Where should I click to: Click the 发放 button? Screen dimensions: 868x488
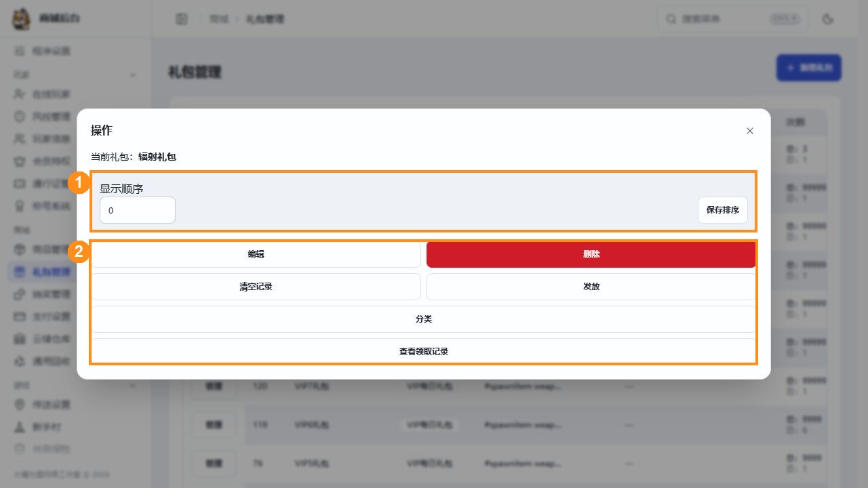(x=591, y=287)
